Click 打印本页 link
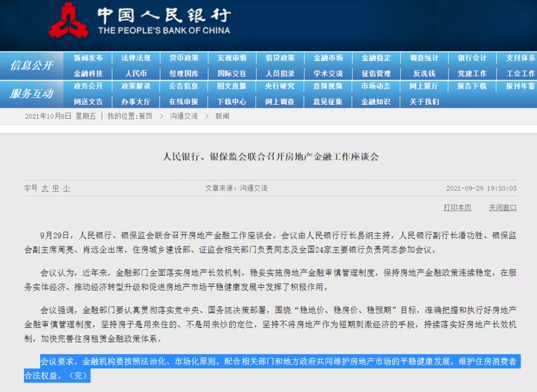This screenshot has width=537, height=392. pyautogui.click(x=457, y=208)
